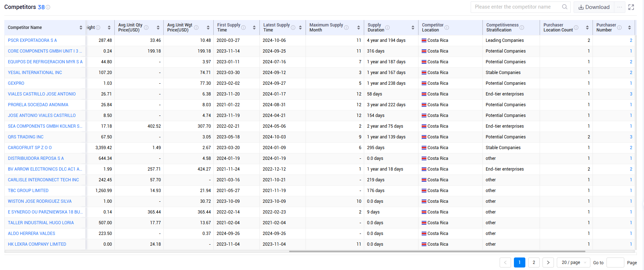
Task: Click info icon on Purchaser Location Count
Action: (x=576, y=28)
